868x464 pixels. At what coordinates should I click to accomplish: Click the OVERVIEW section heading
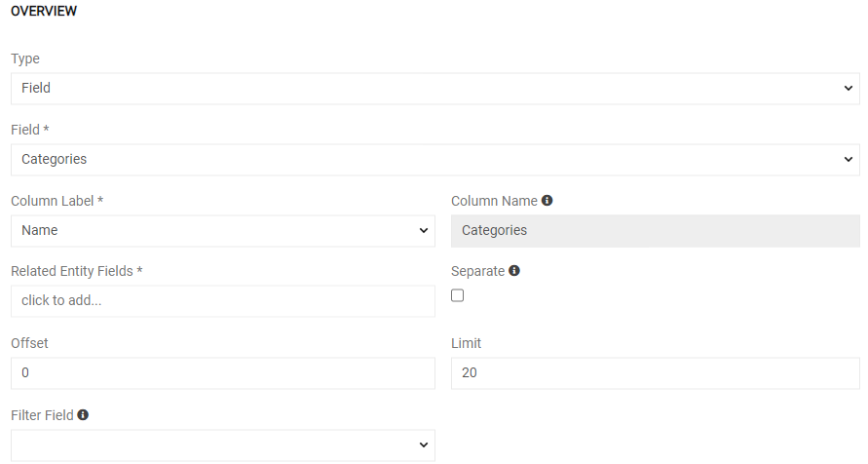coord(44,11)
